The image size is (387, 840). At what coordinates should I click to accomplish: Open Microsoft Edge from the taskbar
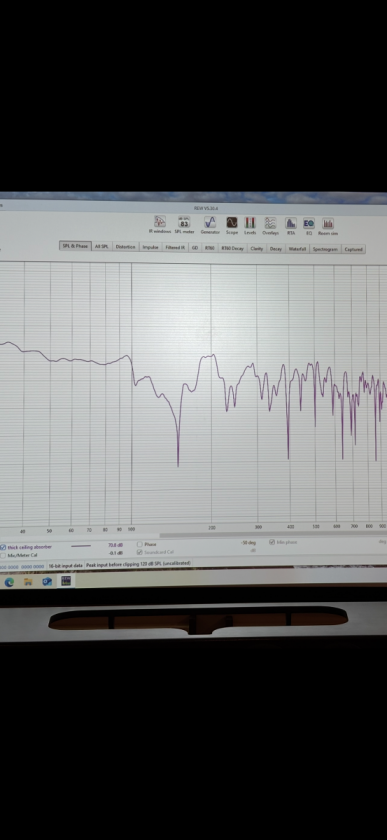click(9, 582)
